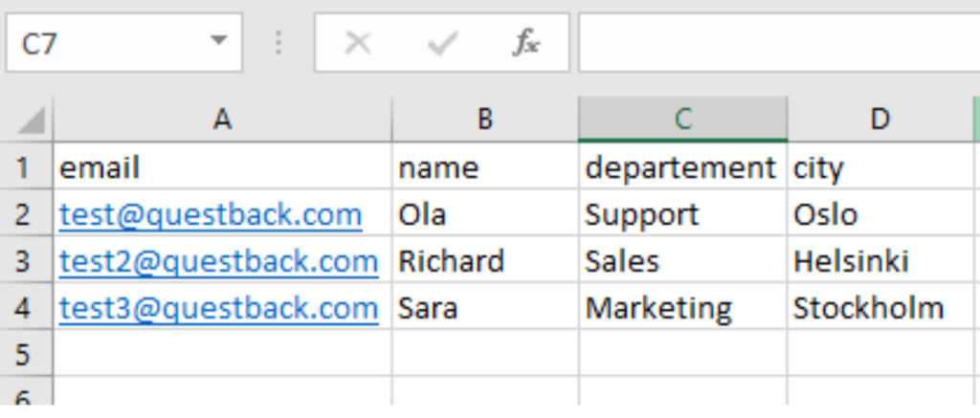The height and width of the screenshot is (418, 980).
Task: Open the Name Box dropdown arrow
Action: click(218, 41)
